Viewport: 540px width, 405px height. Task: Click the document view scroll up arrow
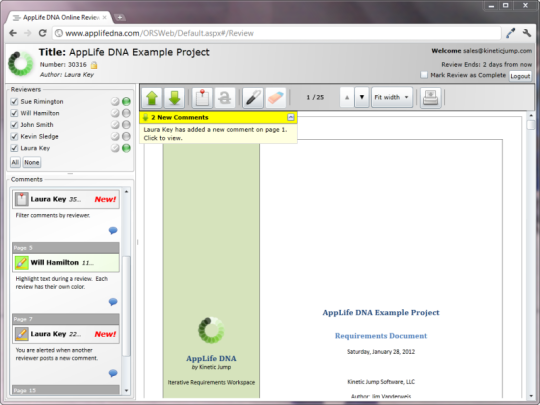point(531,116)
